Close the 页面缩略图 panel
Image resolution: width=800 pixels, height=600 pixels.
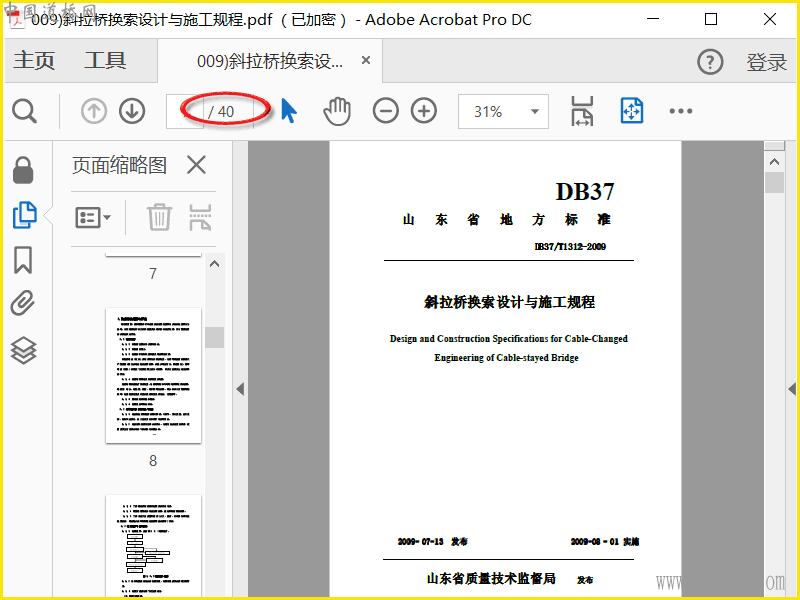click(196, 165)
